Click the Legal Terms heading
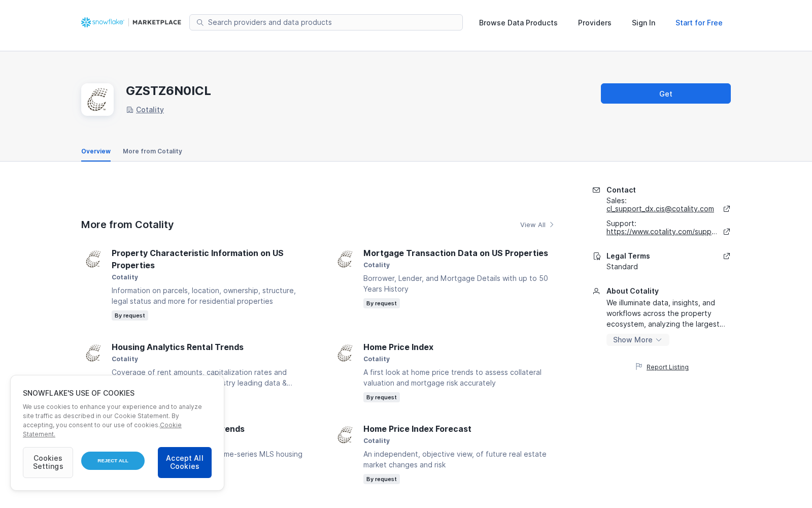Viewport: 812px width, 508px height. pyautogui.click(x=628, y=256)
